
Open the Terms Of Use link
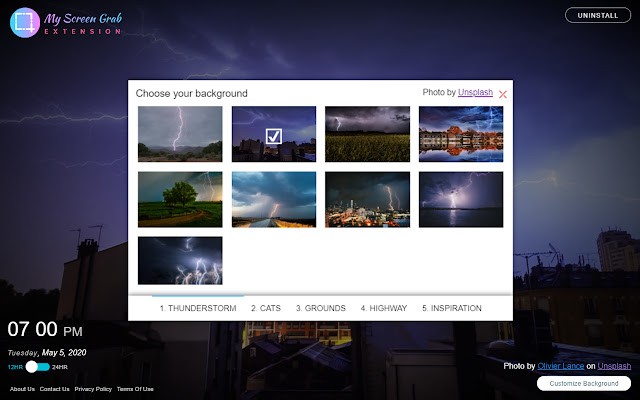135,389
